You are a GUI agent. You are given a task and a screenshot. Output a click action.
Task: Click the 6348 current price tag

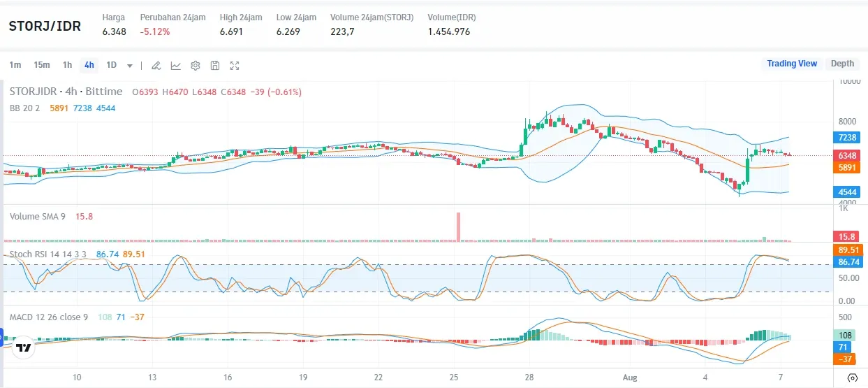(x=847, y=155)
